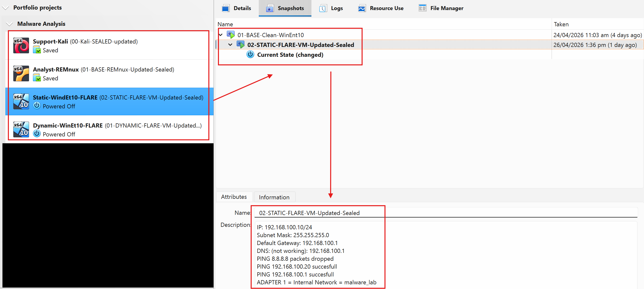Click the power icon under Static-WindEt10-FLARE
This screenshot has width=644, height=289.
37,106
